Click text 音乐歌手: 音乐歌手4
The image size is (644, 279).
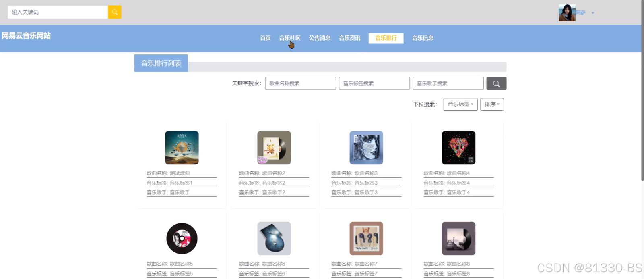tap(447, 192)
